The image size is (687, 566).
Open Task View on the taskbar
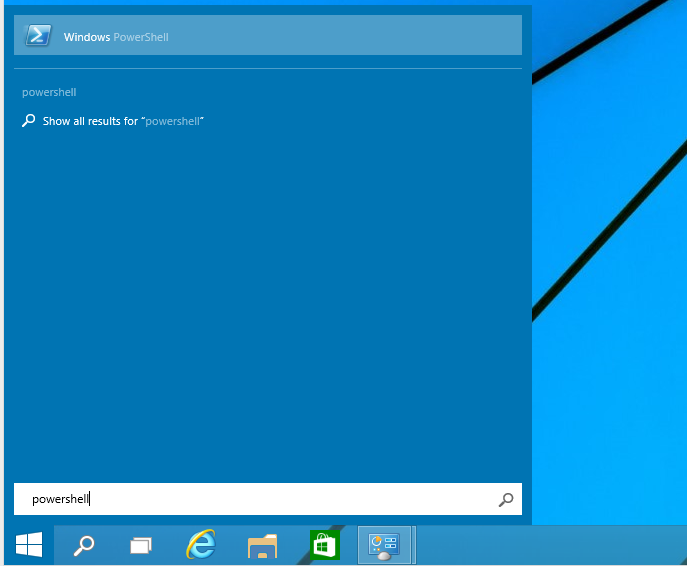(141, 545)
